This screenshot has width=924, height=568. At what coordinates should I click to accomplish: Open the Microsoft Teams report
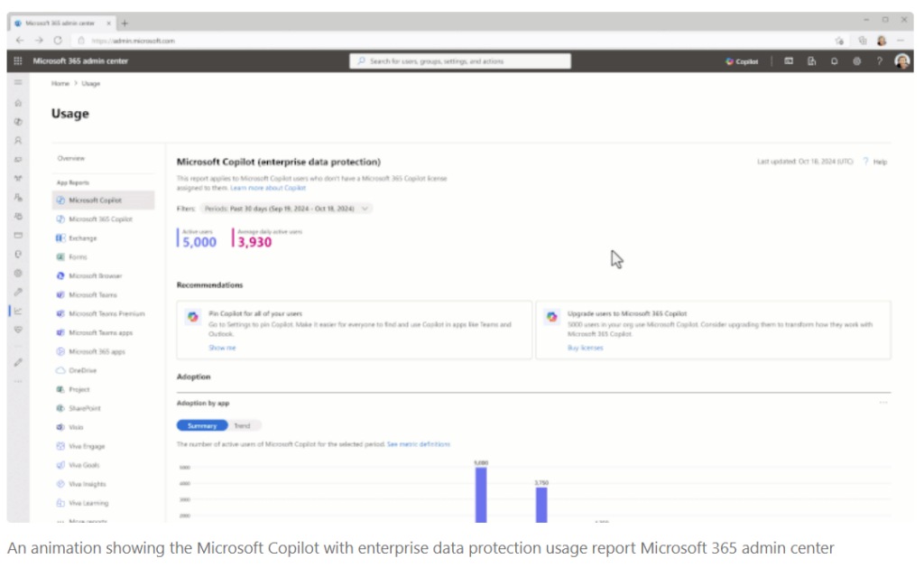click(93, 295)
